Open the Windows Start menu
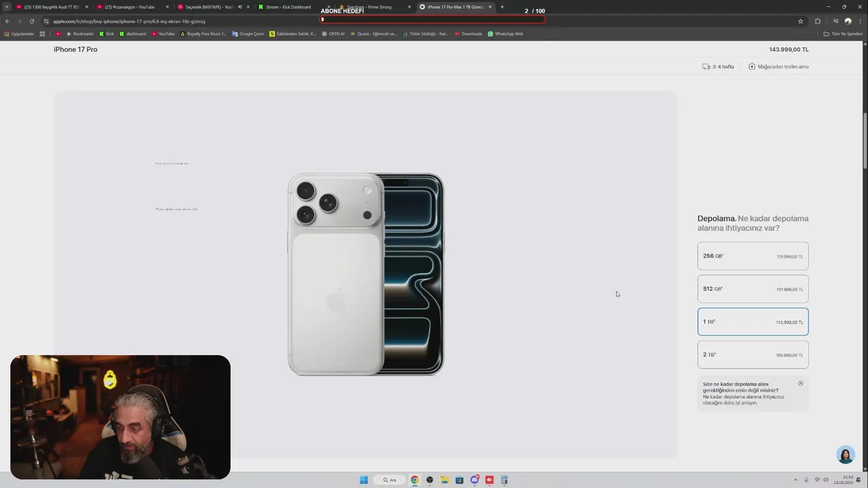The width and height of the screenshot is (868, 488). [363, 480]
